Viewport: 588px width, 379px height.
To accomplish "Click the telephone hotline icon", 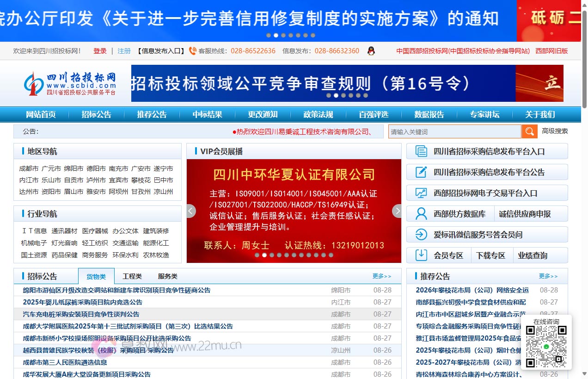I will (x=193, y=51).
